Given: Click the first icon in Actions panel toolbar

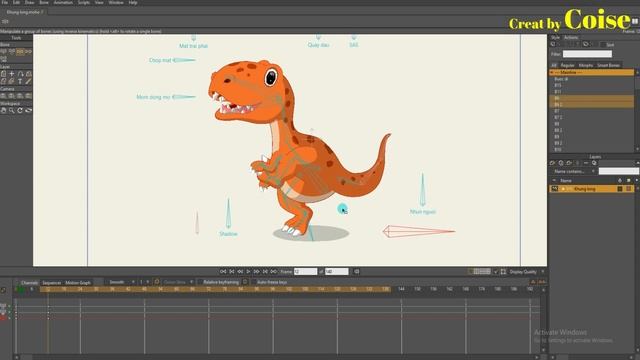Looking at the screenshot, I should point(553,44).
